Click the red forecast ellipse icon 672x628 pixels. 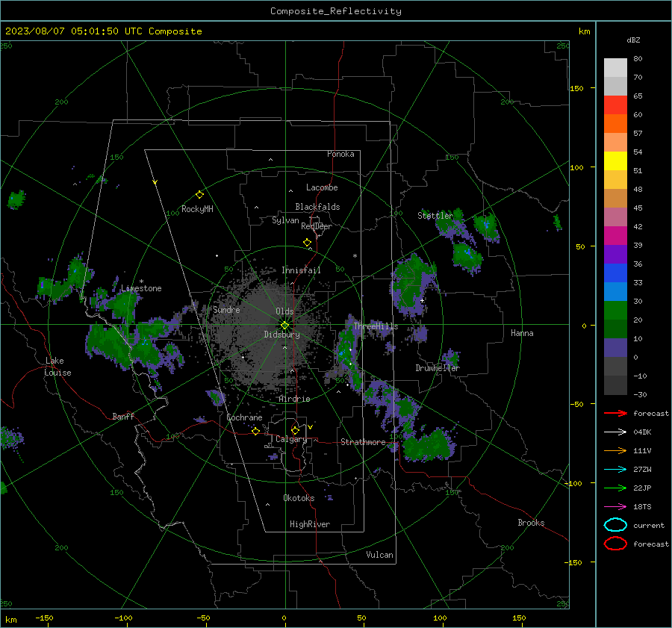click(615, 544)
